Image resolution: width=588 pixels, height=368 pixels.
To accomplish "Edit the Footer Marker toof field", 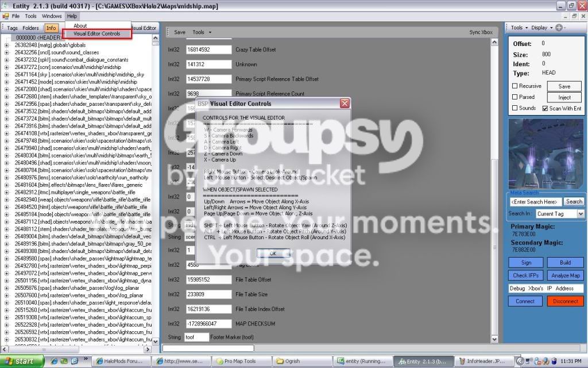I will [196, 337].
